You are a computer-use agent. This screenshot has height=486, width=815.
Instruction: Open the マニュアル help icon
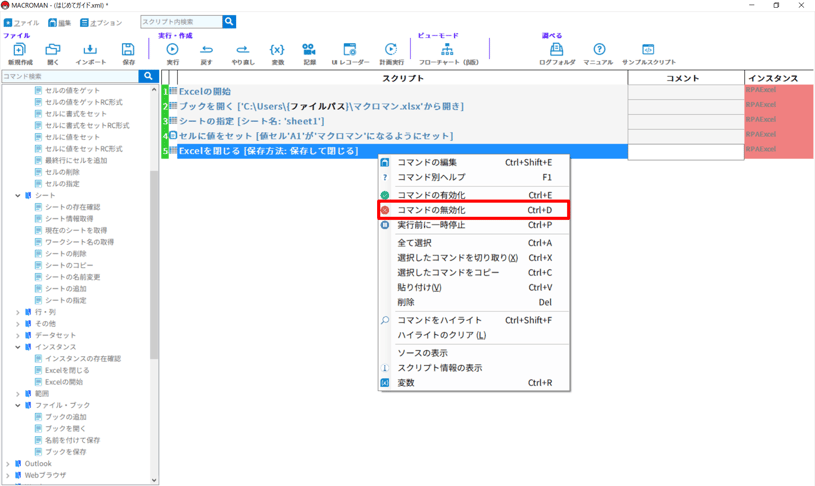[599, 50]
